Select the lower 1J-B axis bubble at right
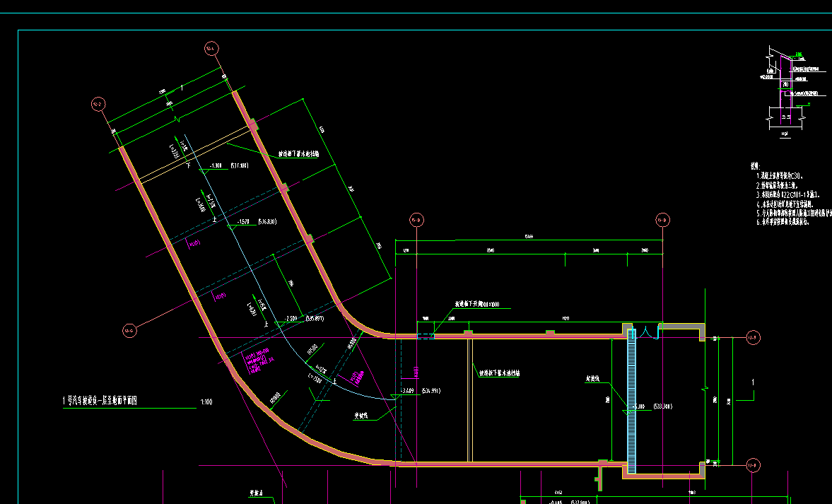Viewport: 832px width, 504px height. point(753,466)
